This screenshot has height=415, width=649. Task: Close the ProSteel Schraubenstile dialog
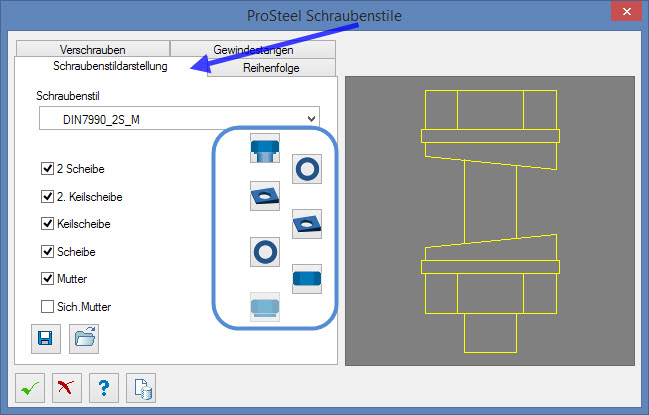coord(626,11)
